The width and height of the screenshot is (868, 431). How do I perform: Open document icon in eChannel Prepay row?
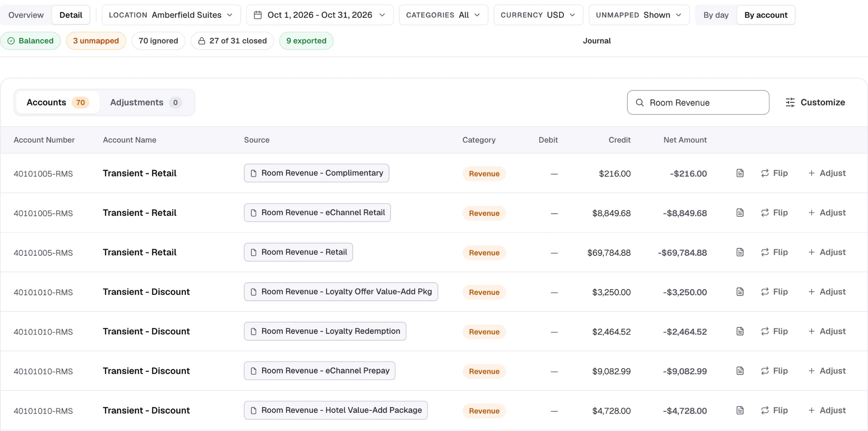[740, 371]
